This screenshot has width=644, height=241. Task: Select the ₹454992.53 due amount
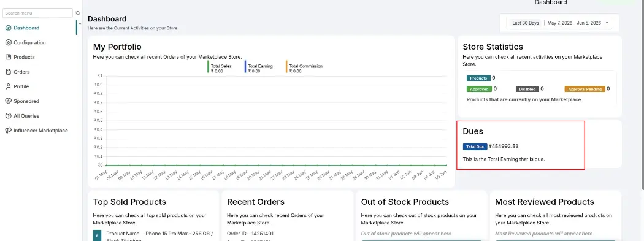click(x=504, y=147)
